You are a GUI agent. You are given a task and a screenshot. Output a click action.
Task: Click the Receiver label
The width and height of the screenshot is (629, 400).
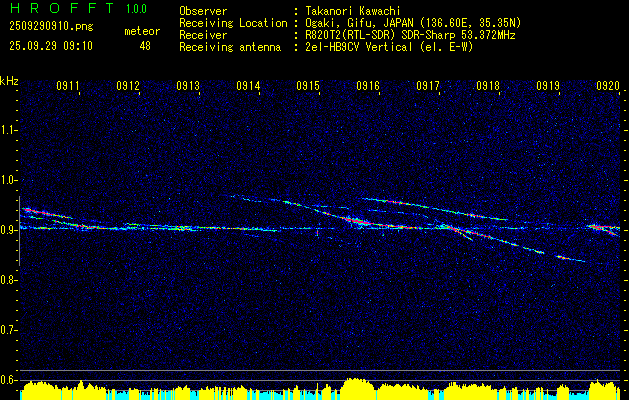point(203,35)
